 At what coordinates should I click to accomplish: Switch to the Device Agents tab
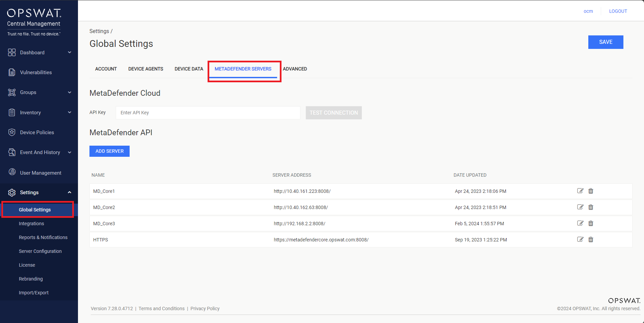coord(146,69)
